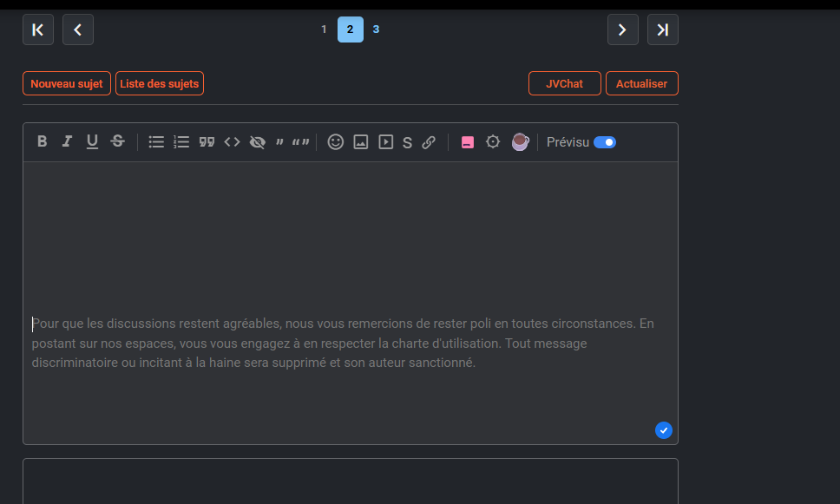Apply strikethrough formatting
Screen dimensions: 840x504
pos(117,141)
